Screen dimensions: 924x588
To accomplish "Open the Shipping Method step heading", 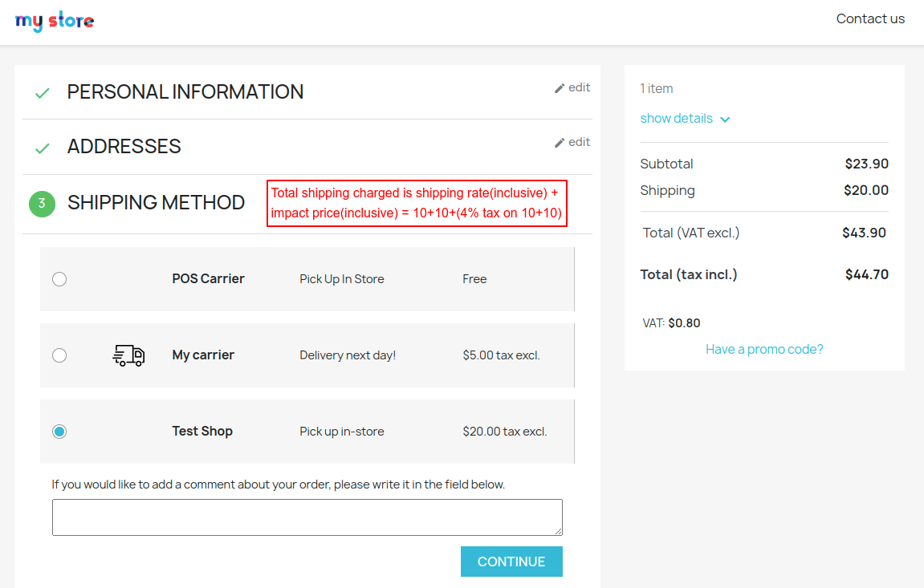I will (157, 202).
